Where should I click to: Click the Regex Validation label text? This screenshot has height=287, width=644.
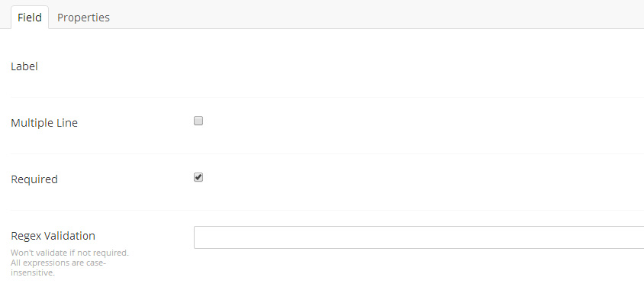pyautogui.click(x=53, y=236)
